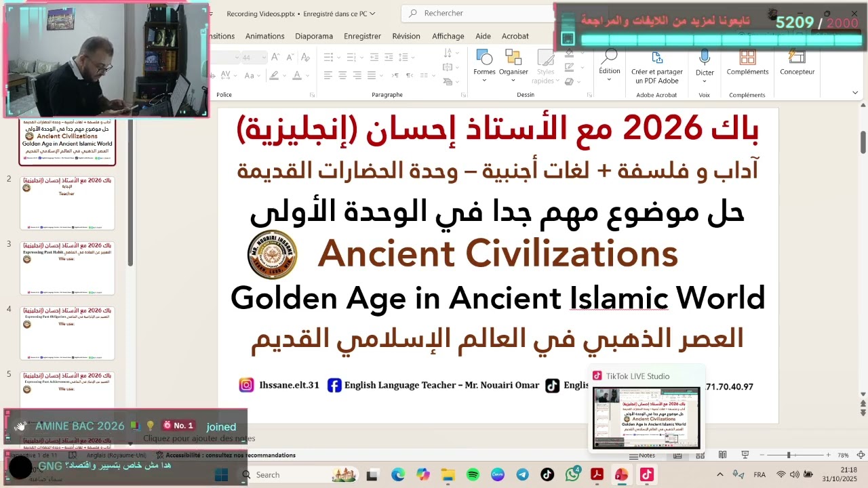Apply text highlight color
The height and width of the screenshot is (488, 868).
(x=274, y=75)
